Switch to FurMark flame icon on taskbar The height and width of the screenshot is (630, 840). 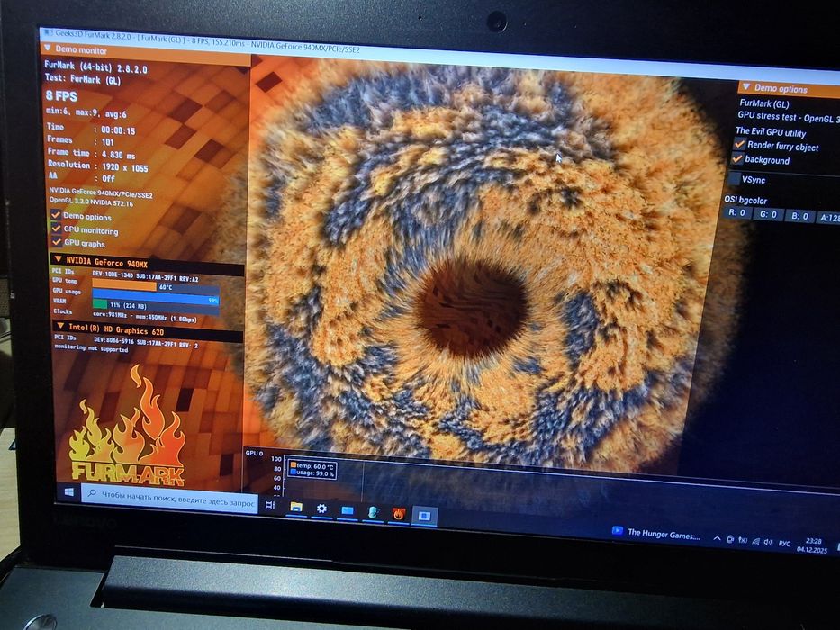tap(399, 514)
